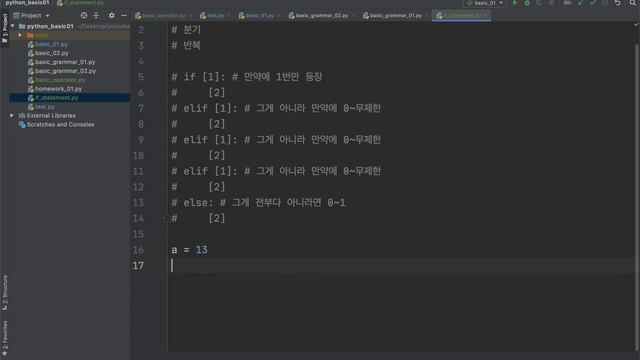The width and height of the screenshot is (640, 360).
Task: Close the basic_grammar_02.py tab
Action: (353, 16)
